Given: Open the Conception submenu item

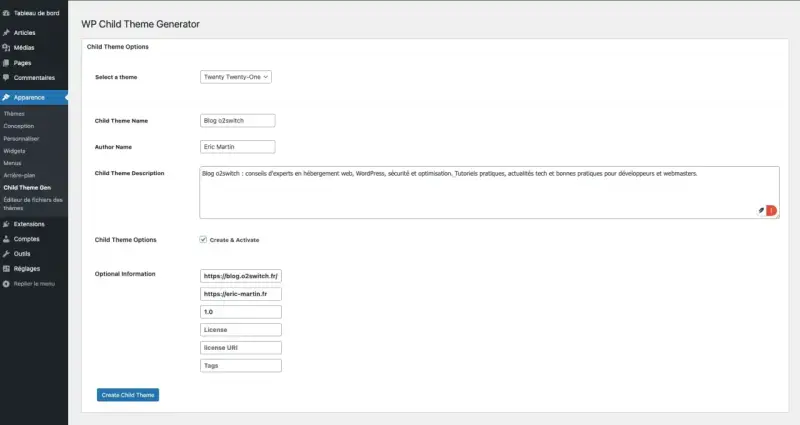Looking at the screenshot, I should click(x=19, y=126).
